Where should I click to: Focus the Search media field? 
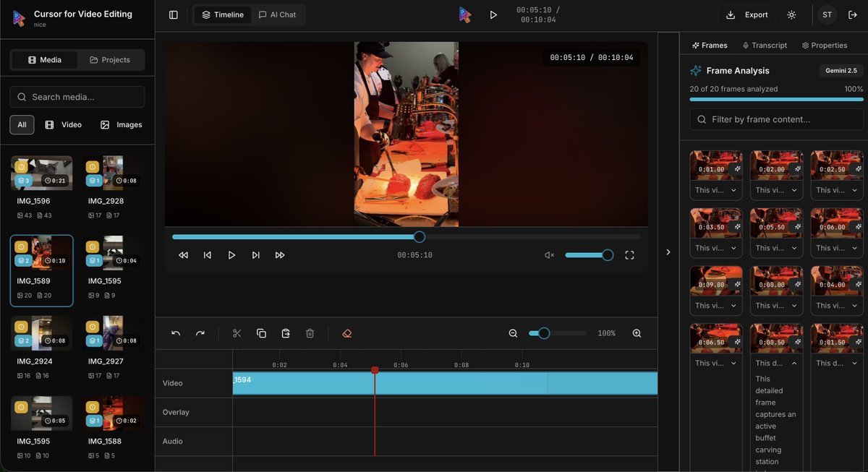point(77,97)
